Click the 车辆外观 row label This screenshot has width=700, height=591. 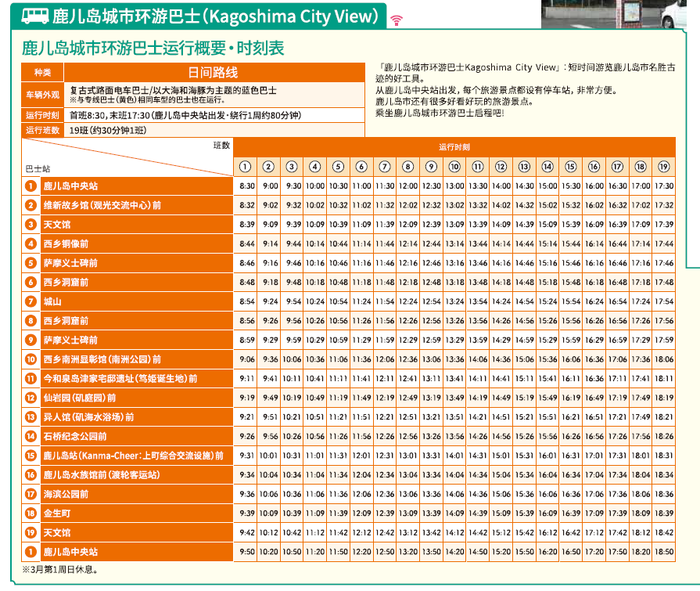43,95
